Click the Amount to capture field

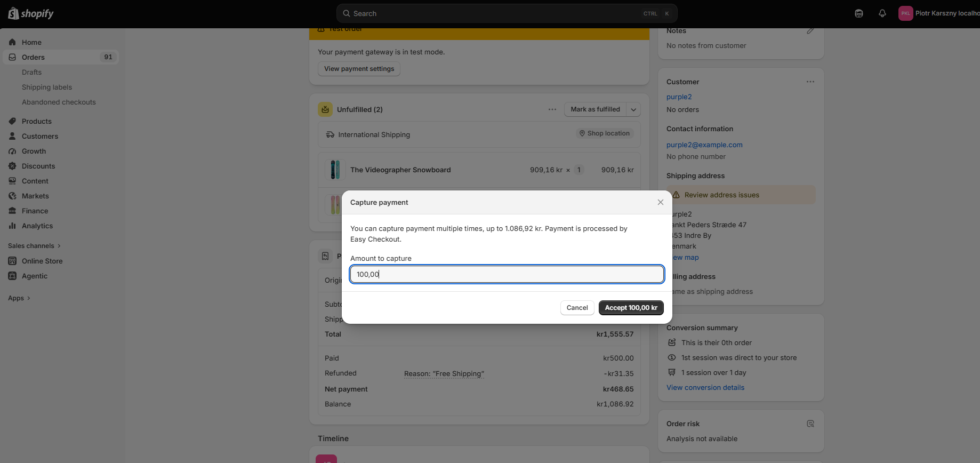pyautogui.click(x=507, y=274)
